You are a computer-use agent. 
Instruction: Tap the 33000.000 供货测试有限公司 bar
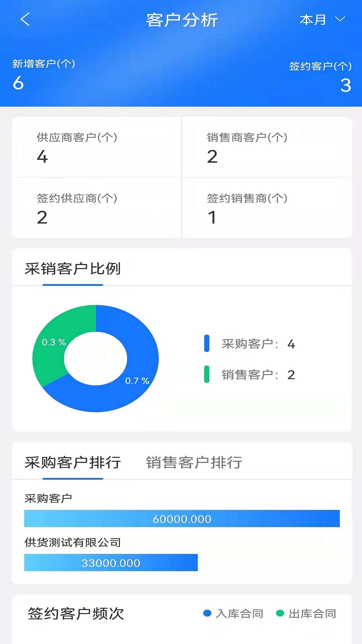(111, 562)
